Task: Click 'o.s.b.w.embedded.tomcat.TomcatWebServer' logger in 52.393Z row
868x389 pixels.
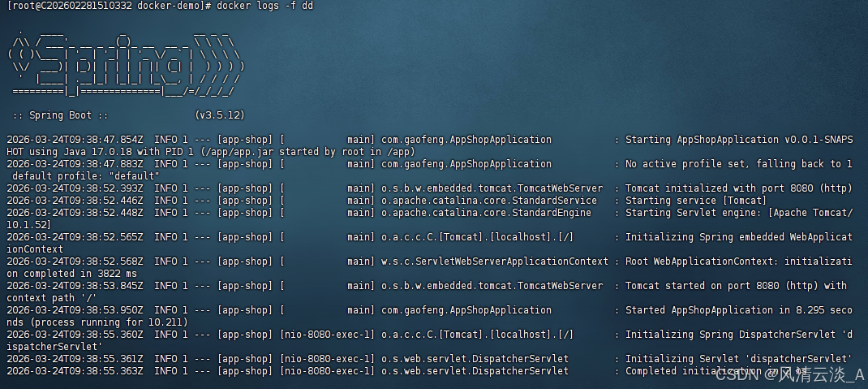Action: (x=492, y=188)
